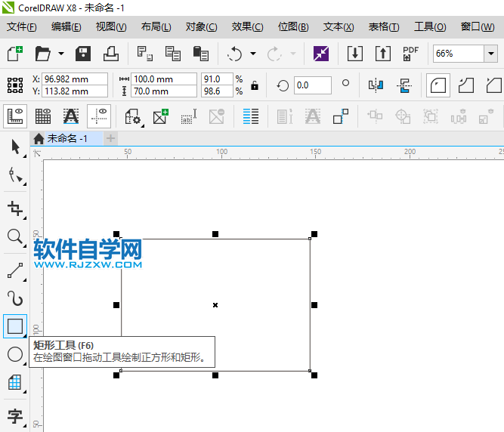This screenshot has height=432, width=504.
Task: Open the 编辑(E) menu
Action: pos(66,26)
